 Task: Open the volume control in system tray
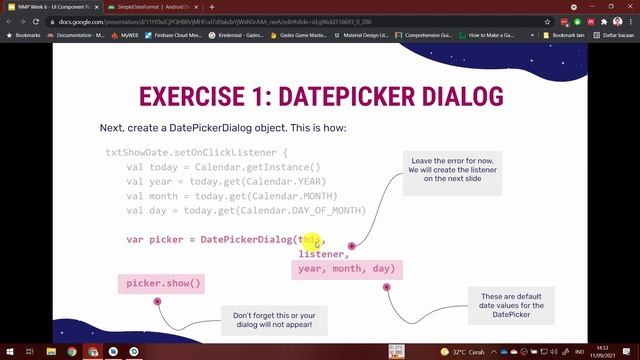[554, 351]
